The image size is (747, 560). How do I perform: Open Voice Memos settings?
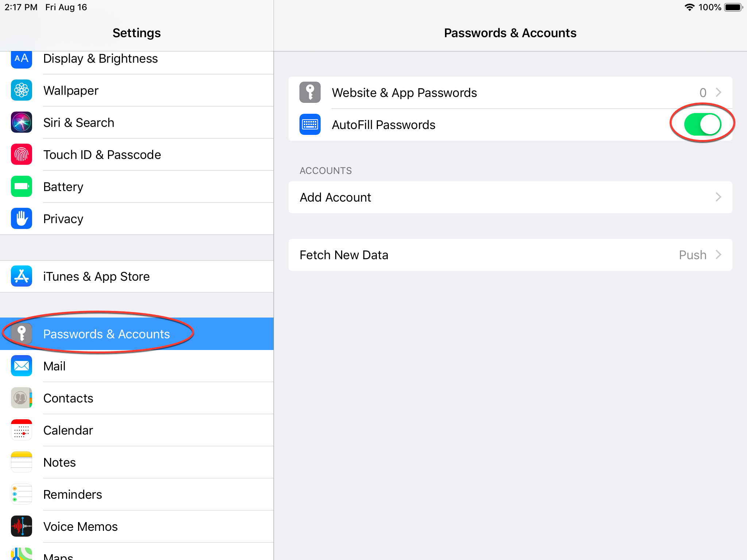click(137, 526)
